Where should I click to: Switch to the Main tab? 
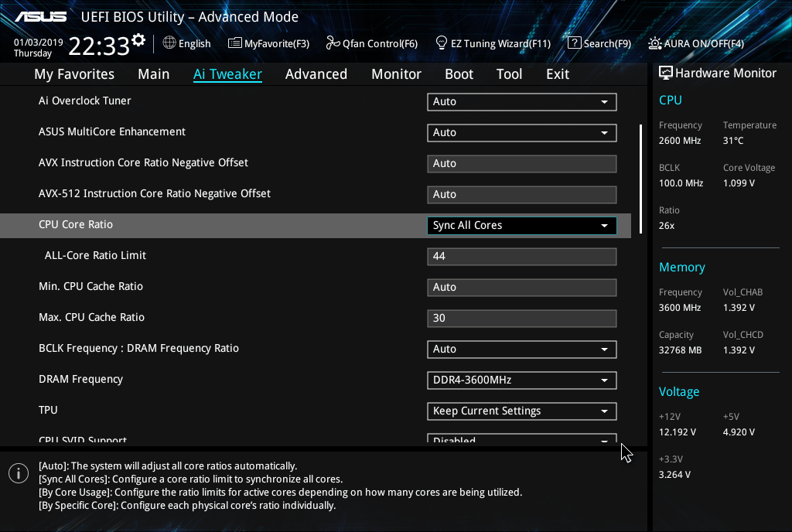coord(154,74)
